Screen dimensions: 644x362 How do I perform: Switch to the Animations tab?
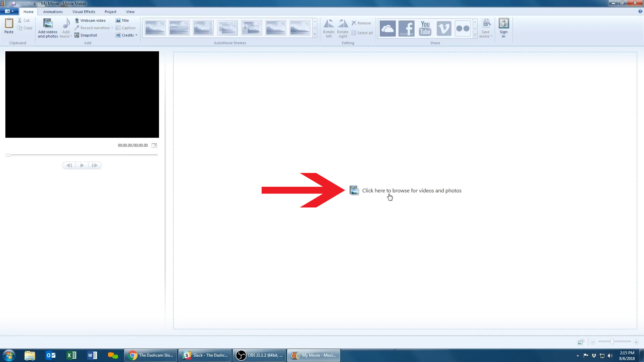[x=53, y=12]
